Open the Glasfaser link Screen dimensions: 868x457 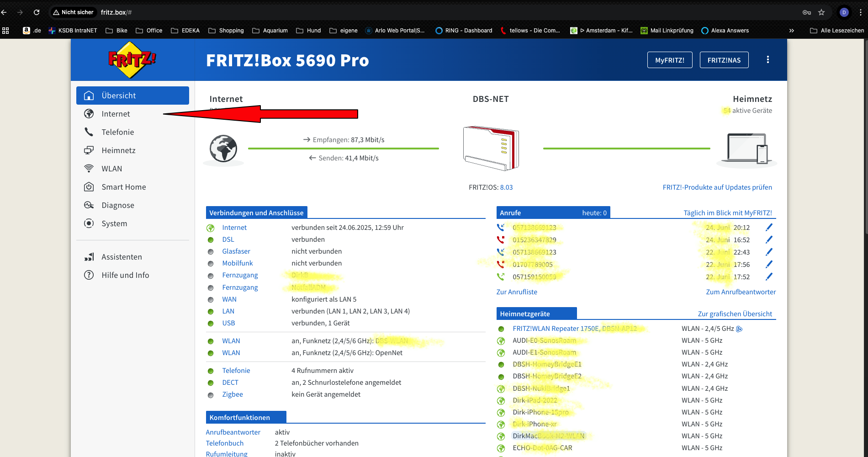tap(236, 251)
